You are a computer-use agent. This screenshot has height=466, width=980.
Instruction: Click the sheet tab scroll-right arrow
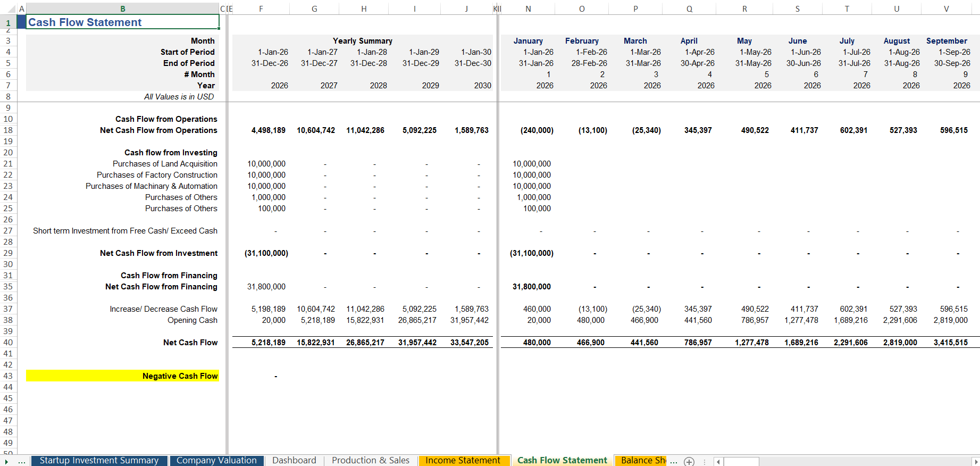[6, 461]
